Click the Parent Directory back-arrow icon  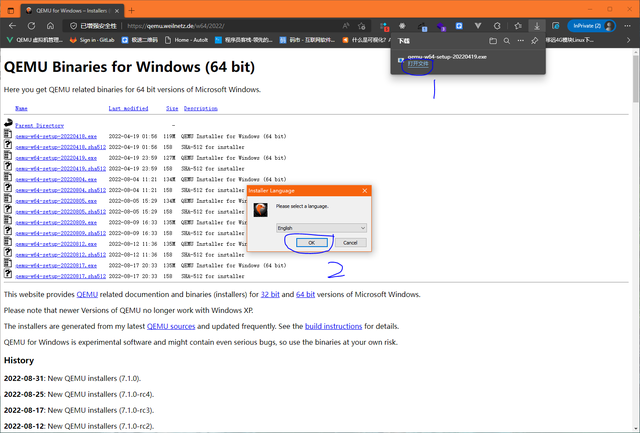[8, 122]
